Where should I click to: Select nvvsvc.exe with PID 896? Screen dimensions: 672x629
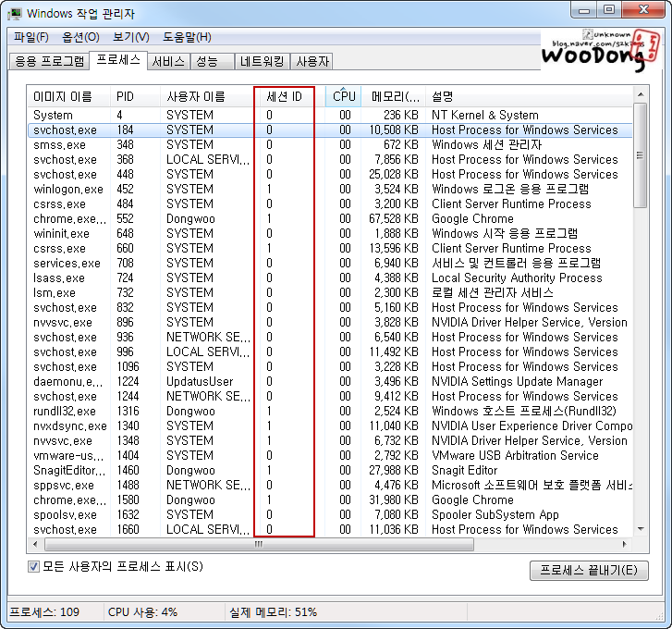330,322
